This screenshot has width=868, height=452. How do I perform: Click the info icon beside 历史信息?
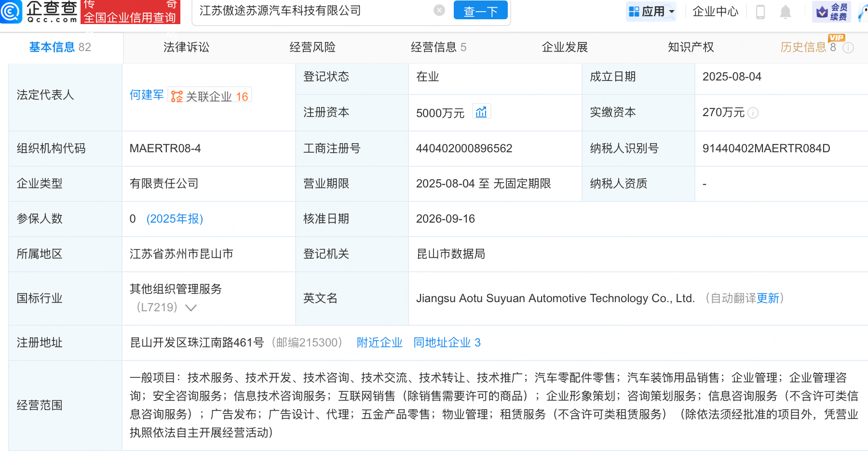pyautogui.click(x=848, y=48)
